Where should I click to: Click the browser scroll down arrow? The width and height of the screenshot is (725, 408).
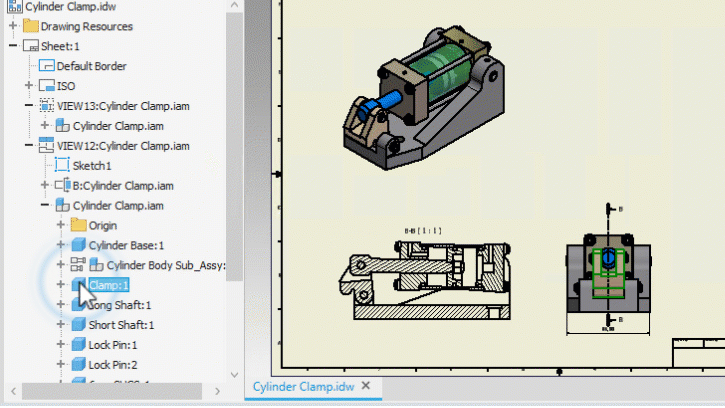point(234,374)
